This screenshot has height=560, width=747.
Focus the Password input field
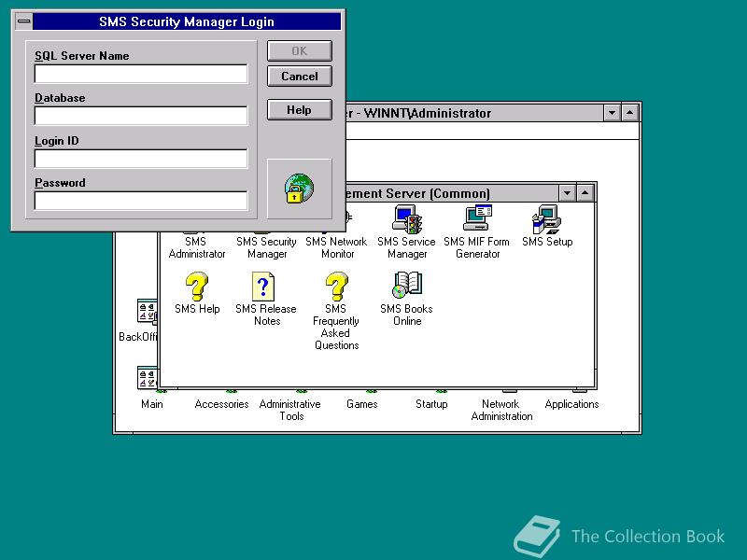coord(141,201)
